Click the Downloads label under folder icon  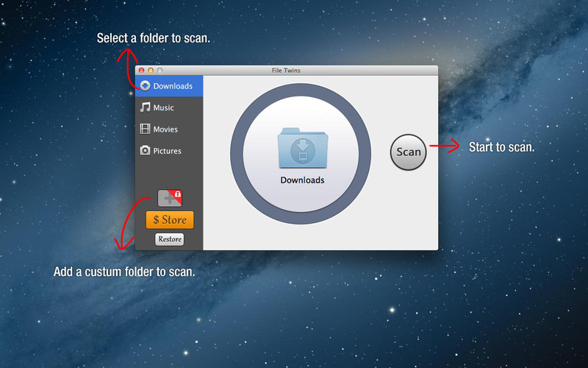[302, 180]
